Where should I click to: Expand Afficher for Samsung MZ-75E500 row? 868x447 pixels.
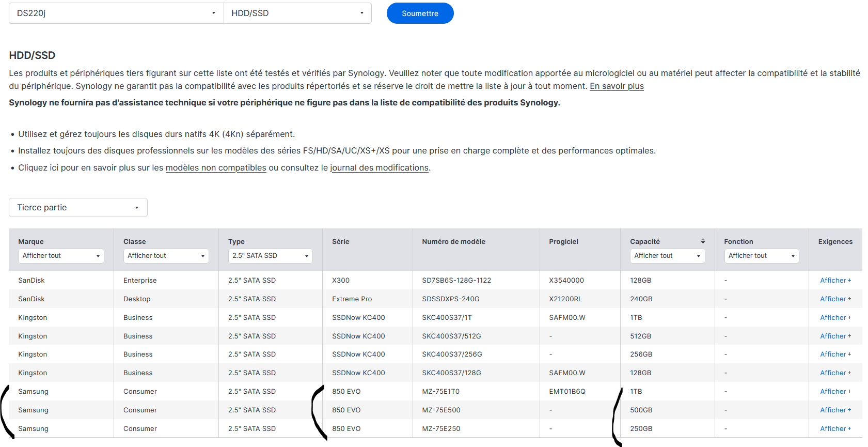pos(835,410)
